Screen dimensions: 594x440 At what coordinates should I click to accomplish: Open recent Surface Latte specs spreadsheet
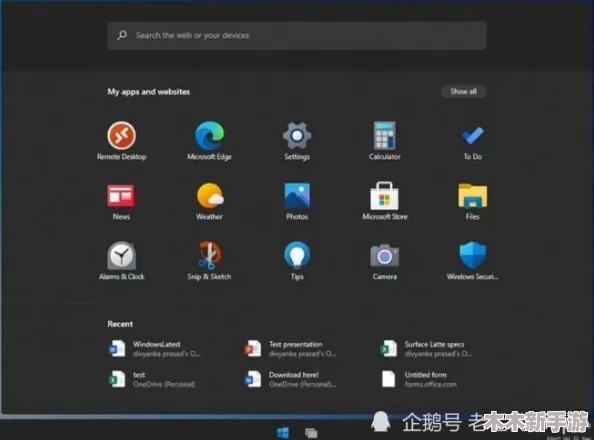tap(427, 349)
